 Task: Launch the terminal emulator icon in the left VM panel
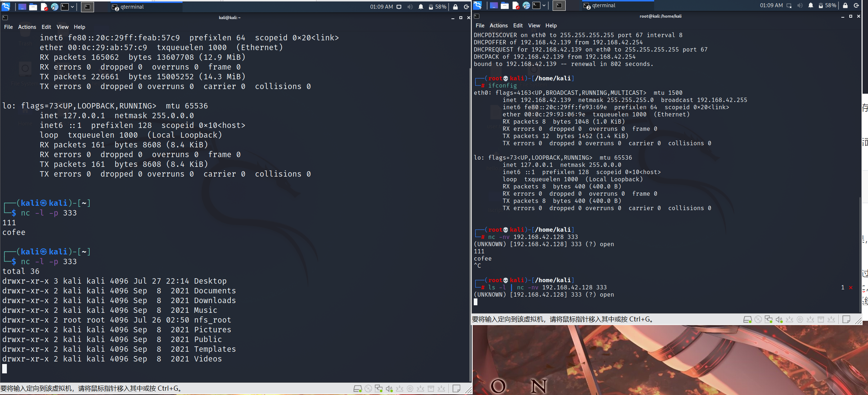point(65,6)
